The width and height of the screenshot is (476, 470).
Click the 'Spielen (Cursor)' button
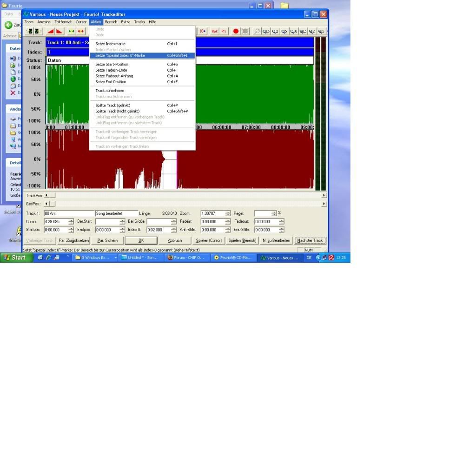[x=209, y=240]
